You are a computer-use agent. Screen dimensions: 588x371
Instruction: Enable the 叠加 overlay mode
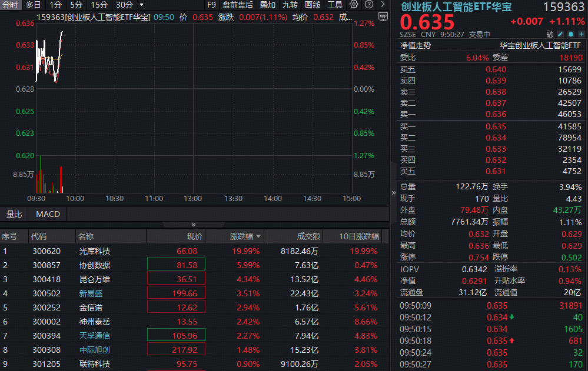(267, 5)
